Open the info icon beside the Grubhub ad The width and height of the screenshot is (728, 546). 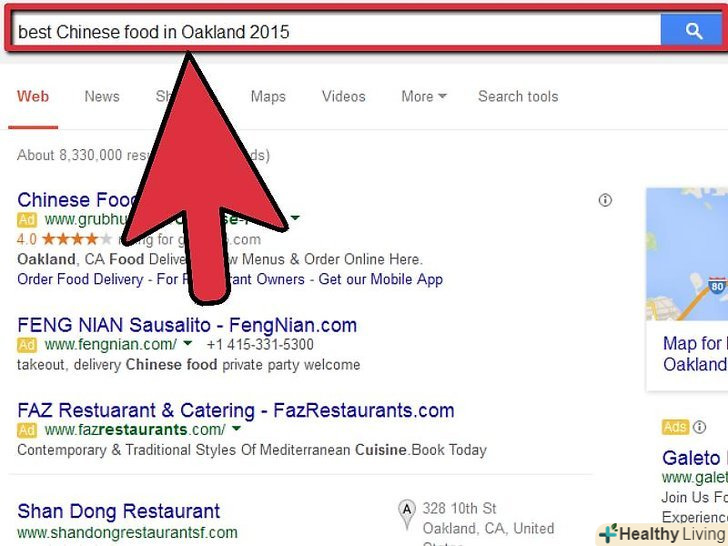(x=604, y=200)
